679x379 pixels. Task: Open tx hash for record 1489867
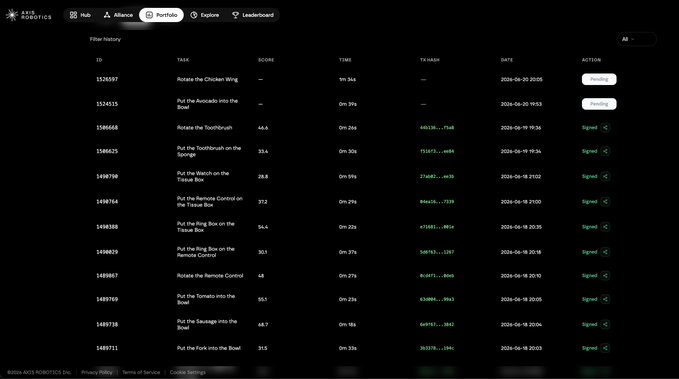437,275
